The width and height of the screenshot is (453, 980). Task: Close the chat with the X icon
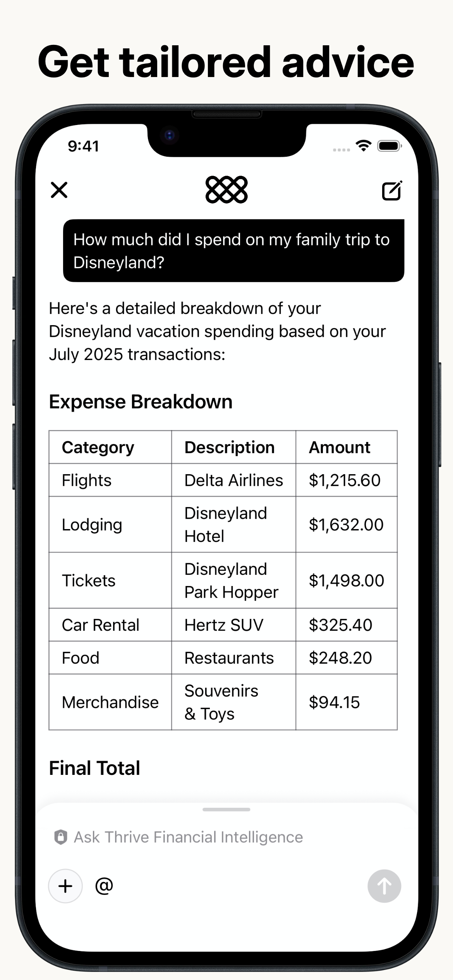59,190
